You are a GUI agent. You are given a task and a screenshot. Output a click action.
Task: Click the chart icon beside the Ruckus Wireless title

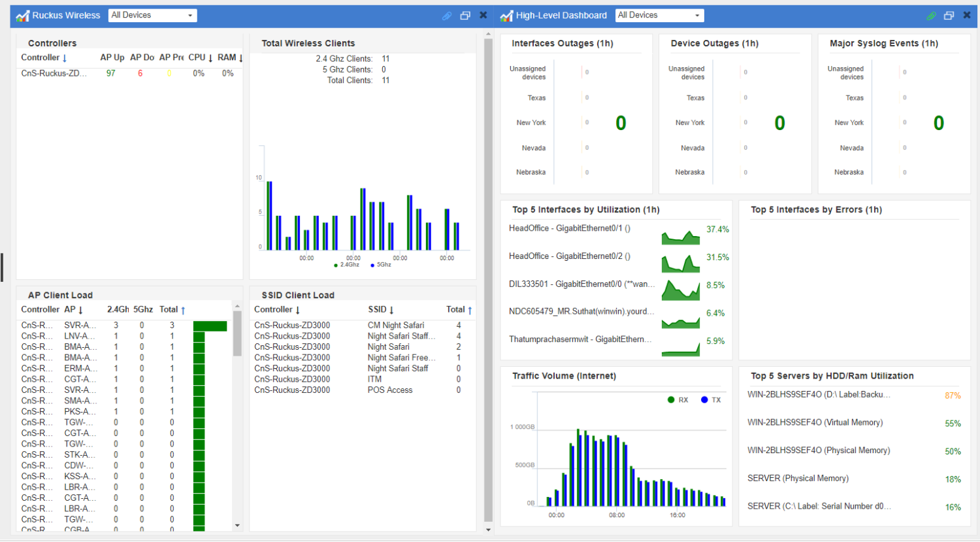point(22,14)
